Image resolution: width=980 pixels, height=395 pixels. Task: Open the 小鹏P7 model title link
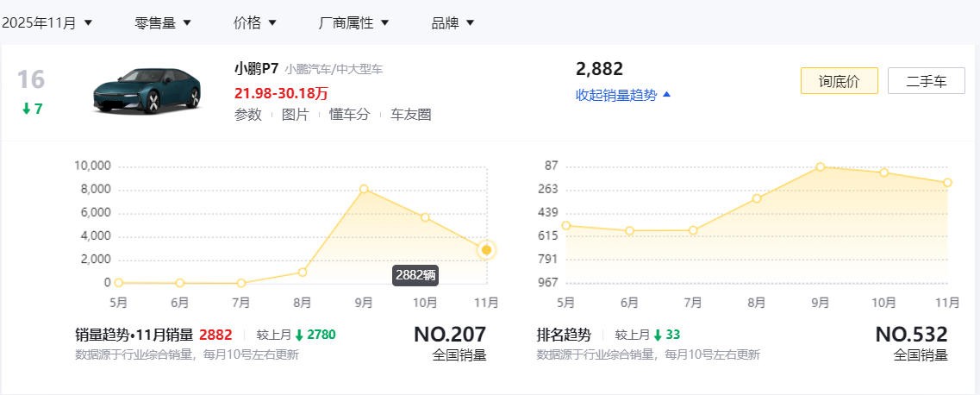point(256,69)
